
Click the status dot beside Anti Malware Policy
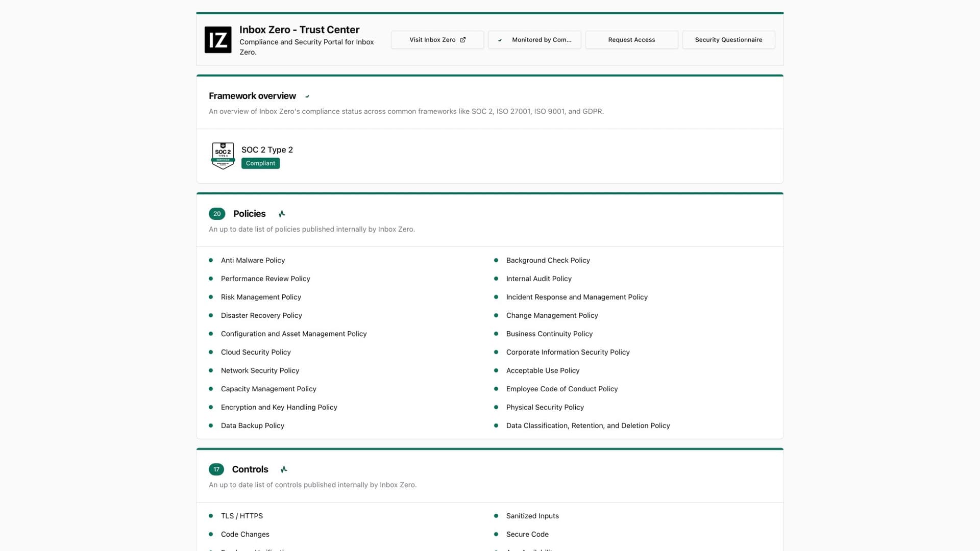[x=211, y=260]
